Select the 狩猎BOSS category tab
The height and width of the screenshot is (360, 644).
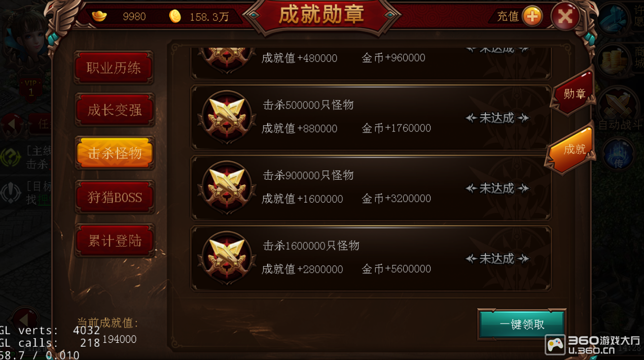pos(114,197)
